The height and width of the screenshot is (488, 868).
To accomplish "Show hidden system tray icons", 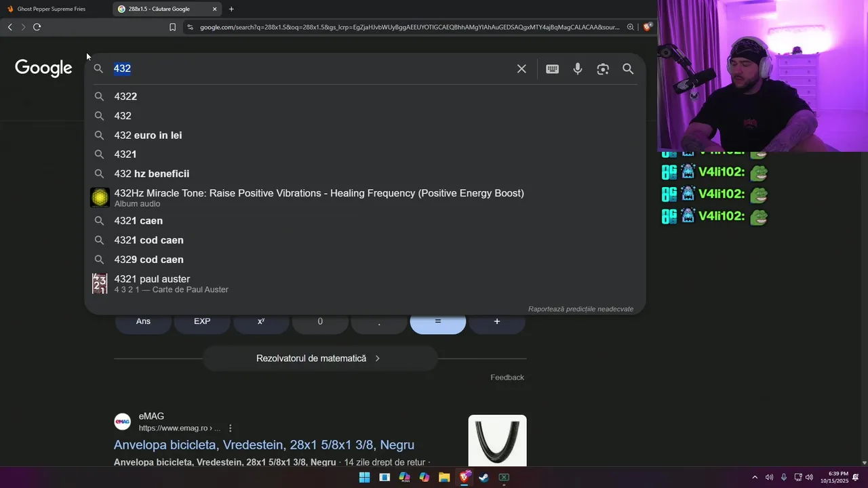I will pos(755,477).
